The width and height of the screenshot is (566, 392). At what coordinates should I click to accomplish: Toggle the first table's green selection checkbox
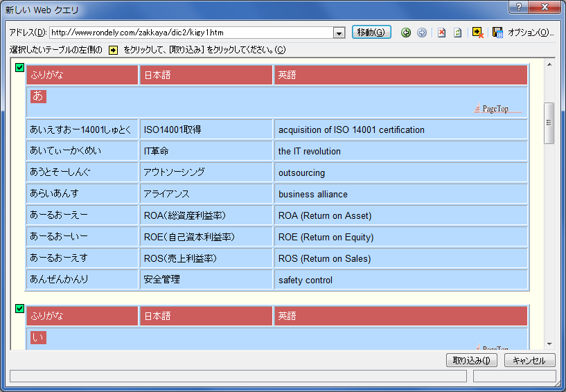tap(19, 67)
